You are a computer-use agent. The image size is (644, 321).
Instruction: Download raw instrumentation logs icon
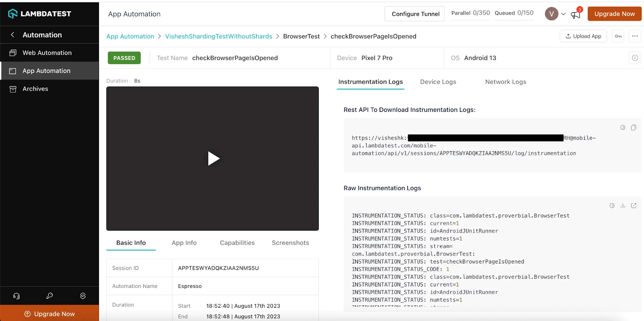click(x=623, y=206)
